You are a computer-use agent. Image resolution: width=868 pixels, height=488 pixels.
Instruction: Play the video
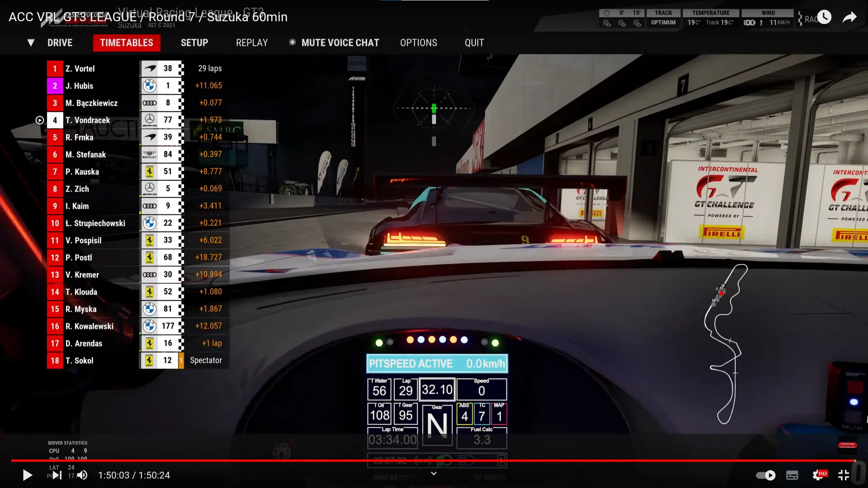pos(27,475)
